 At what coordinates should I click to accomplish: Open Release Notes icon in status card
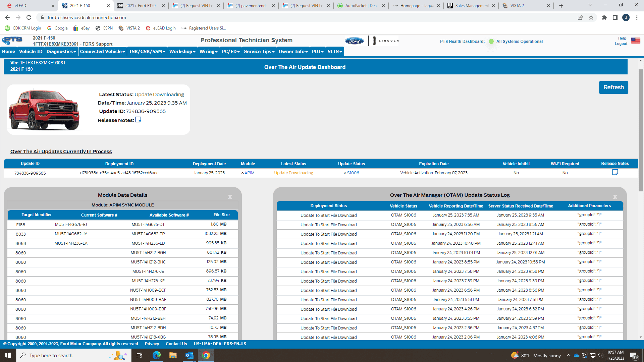click(138, 120)
